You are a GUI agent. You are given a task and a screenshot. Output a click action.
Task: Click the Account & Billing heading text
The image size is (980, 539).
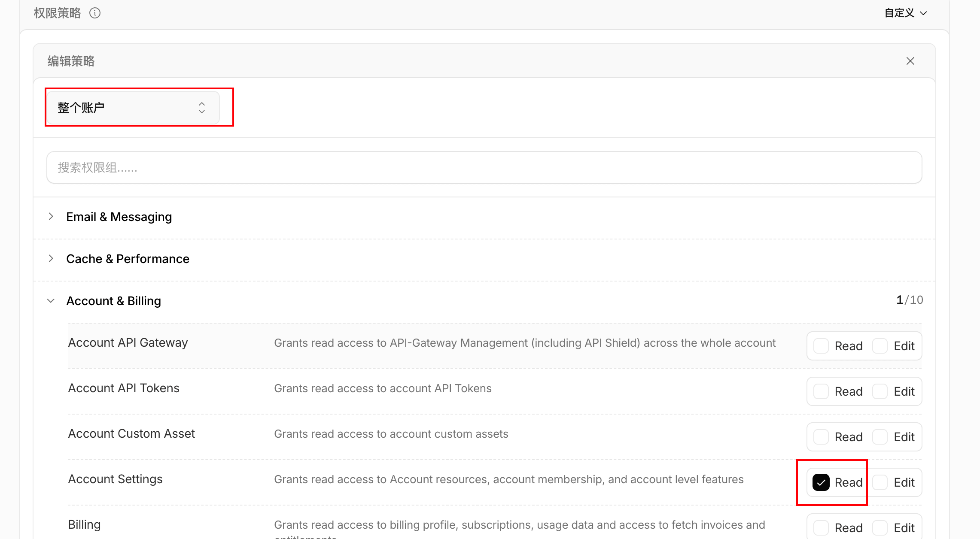113,301
